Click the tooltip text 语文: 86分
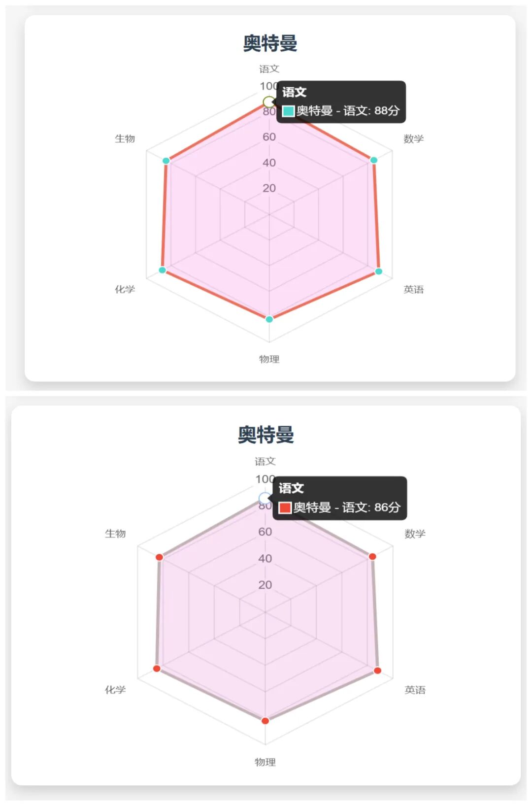 pyautogui.click(x=371, y=507)
